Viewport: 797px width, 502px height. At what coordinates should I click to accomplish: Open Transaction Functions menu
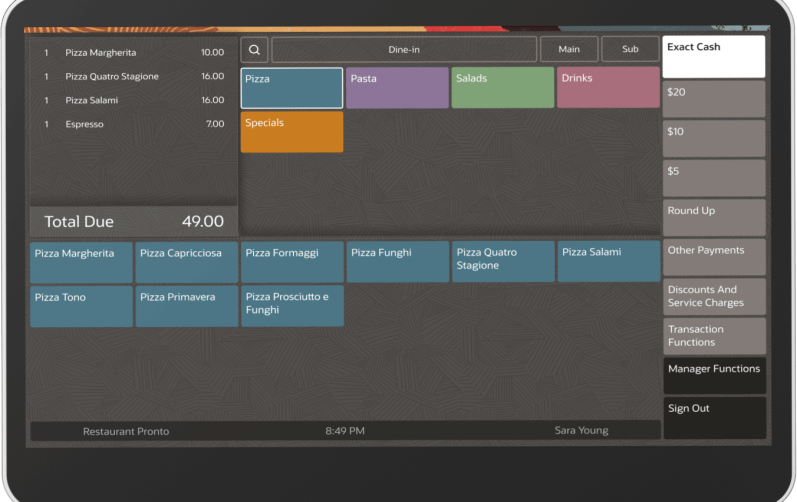coord(713,336)
